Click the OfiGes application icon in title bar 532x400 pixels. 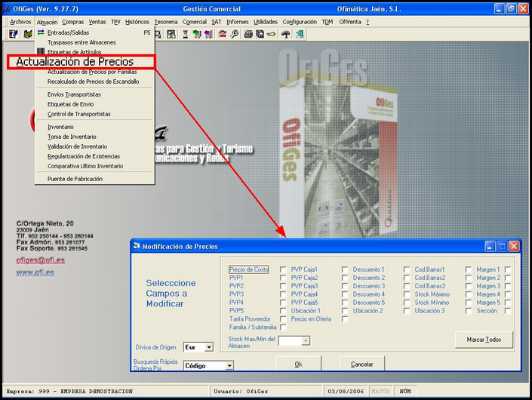(7, 9)
